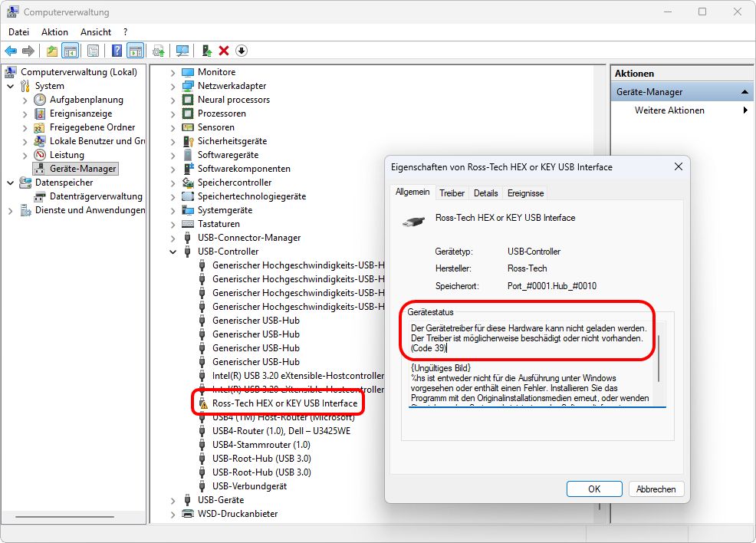Collapse the USB-Controller category
Screen dimensions: 756x543
(173, 252)
